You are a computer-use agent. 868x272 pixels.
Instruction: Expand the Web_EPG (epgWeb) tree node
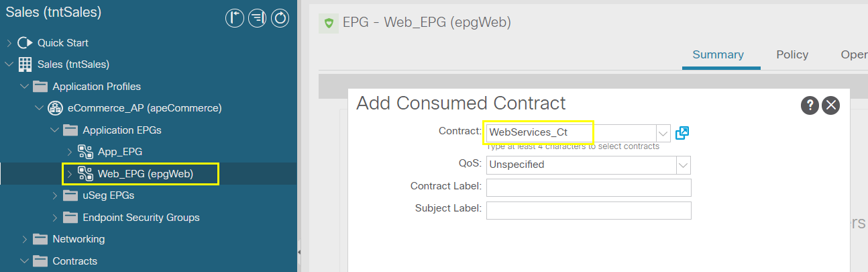(70, 174)
